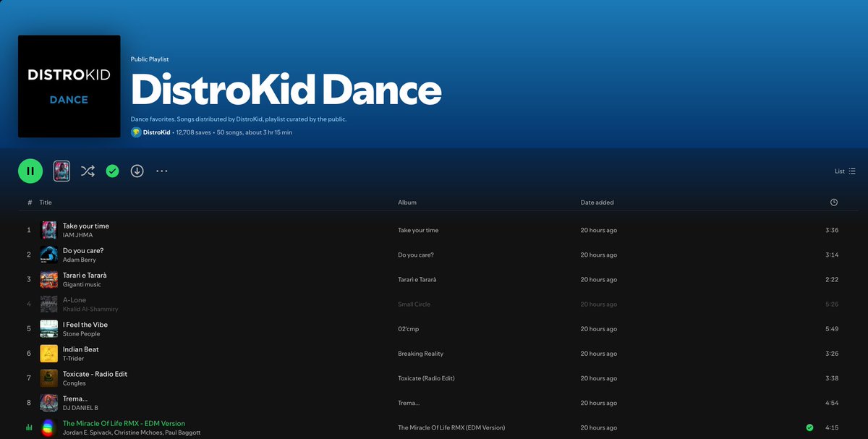This screenshot has height=439, width=868.
Task: Sort by the # column header
Action: click(x=30, y=203)
